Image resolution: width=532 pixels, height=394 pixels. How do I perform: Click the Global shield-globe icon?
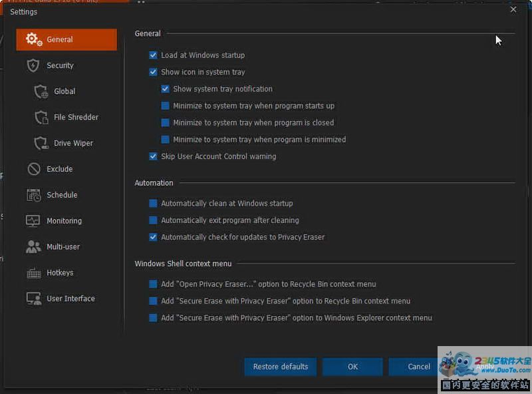pos(41,91)
